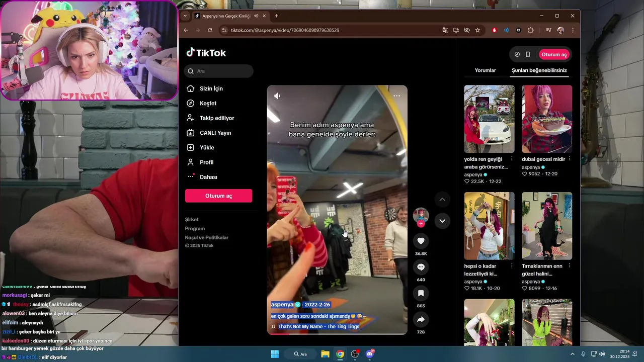The image size is (644, 362).
Task: Like the video with heart icon
Action: [421, 241]
